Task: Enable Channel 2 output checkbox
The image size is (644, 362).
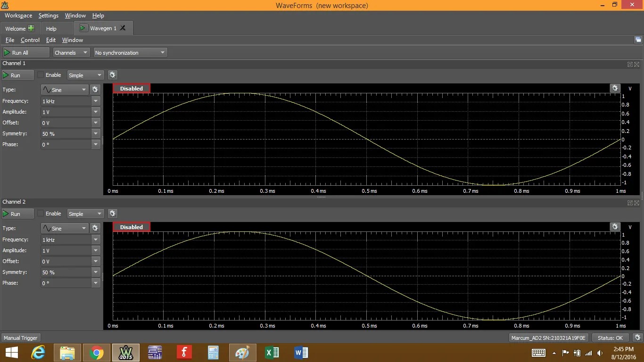Action: [40, 214]
